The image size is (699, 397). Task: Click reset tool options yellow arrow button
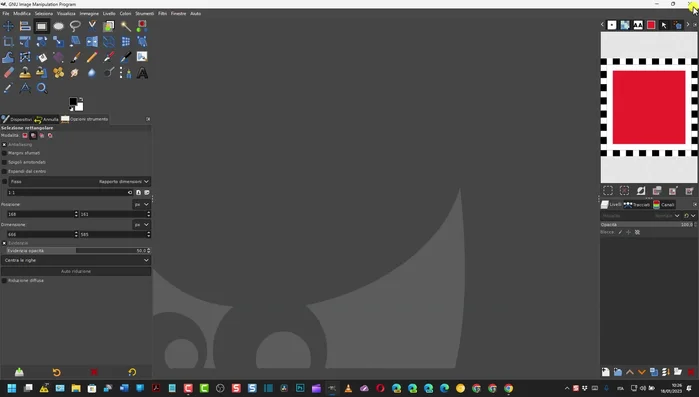coord(132,372)
